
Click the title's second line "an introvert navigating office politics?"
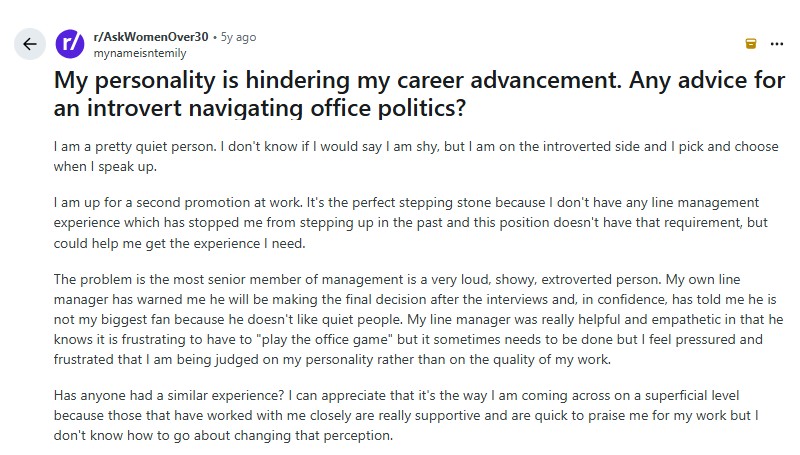(260, 108)
